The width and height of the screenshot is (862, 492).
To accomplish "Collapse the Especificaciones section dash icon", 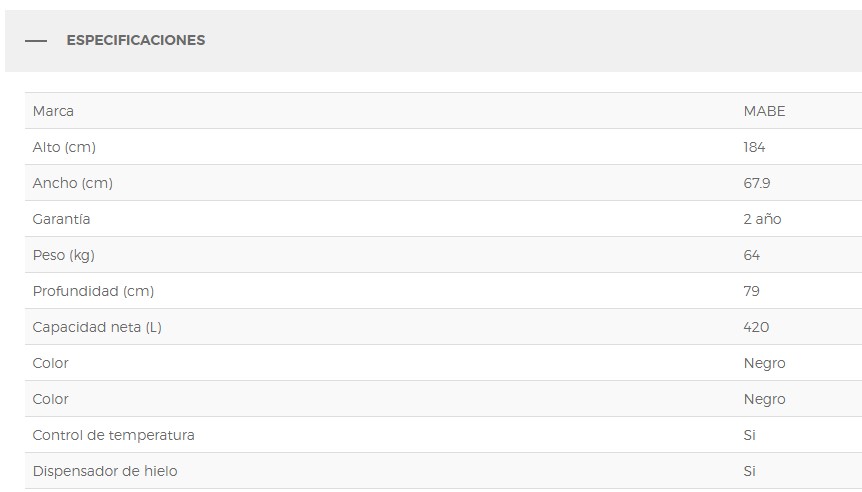I will point(36,41).
